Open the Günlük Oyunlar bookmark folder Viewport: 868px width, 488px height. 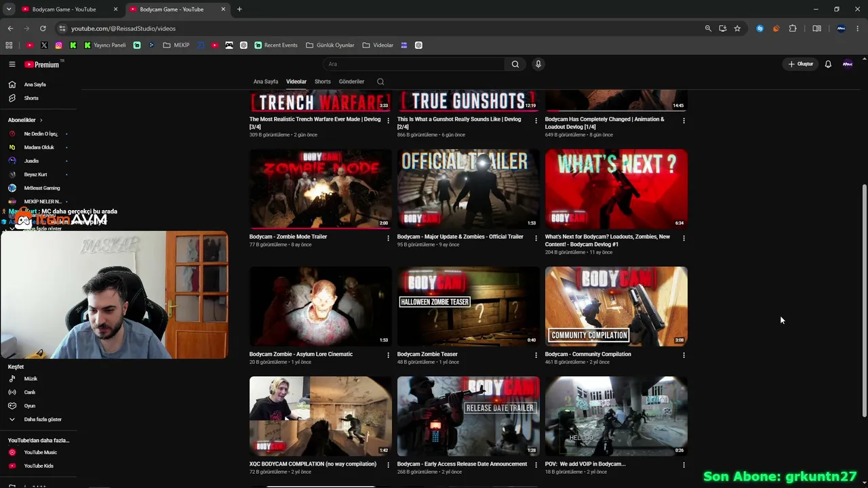coord(330,45)
